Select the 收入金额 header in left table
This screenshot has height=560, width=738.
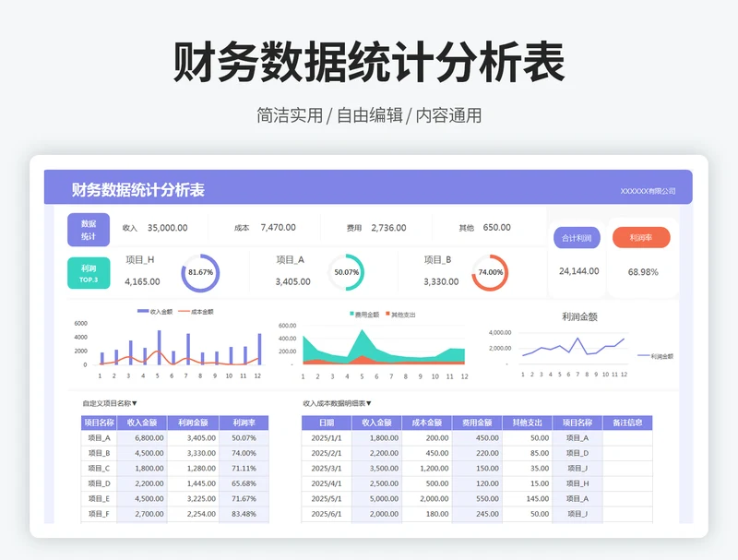point(142,423)
